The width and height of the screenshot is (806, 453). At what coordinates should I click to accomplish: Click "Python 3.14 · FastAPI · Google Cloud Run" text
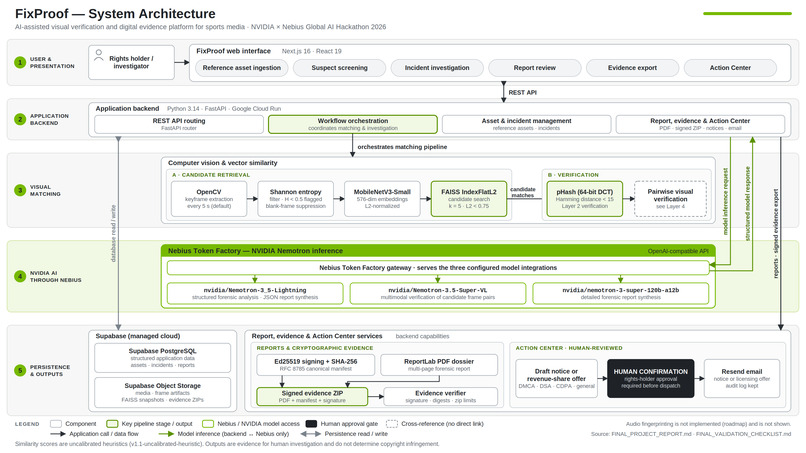(x=224, y=109)
